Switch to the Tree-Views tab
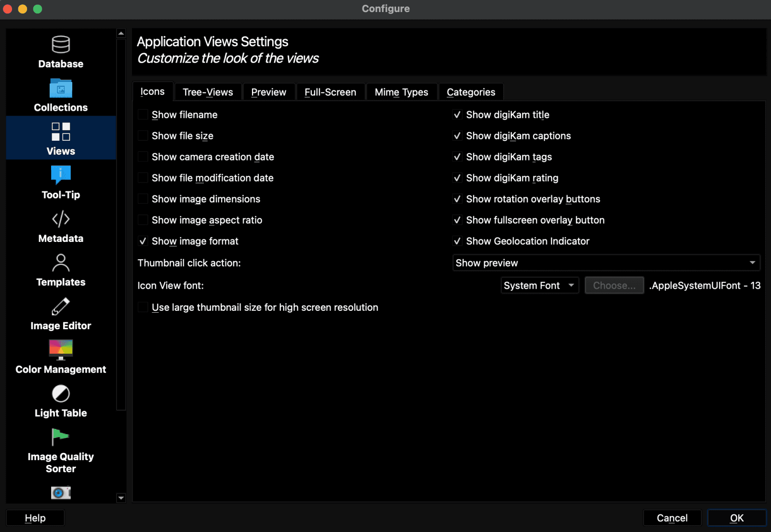This screenshot has width=771, height=532. pyautogui.click(x=208, y=92)
